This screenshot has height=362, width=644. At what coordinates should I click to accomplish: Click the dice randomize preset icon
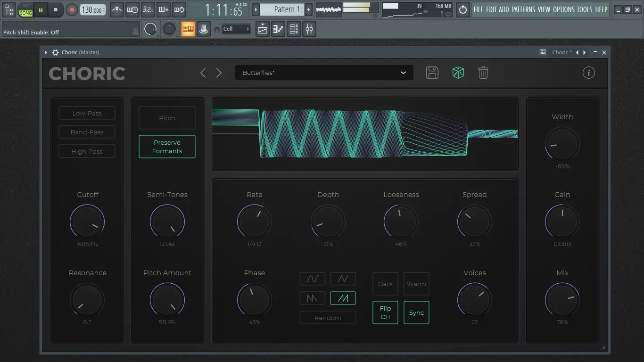(x=458, y=73)
